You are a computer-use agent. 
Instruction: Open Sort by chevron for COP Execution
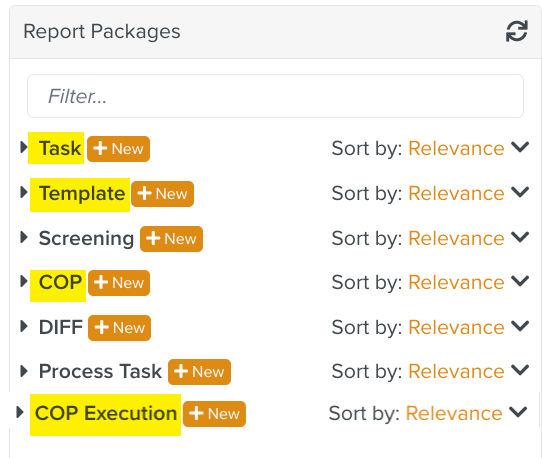[x=518, y=412]
